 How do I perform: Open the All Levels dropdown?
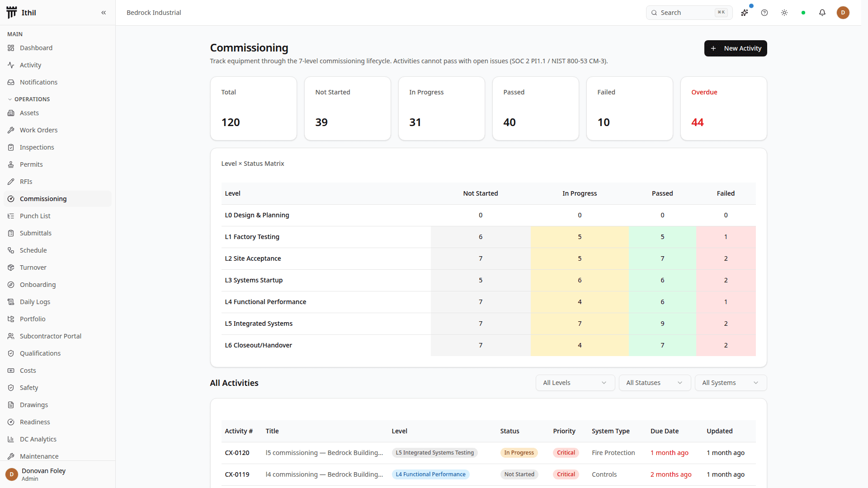(575, 383)
